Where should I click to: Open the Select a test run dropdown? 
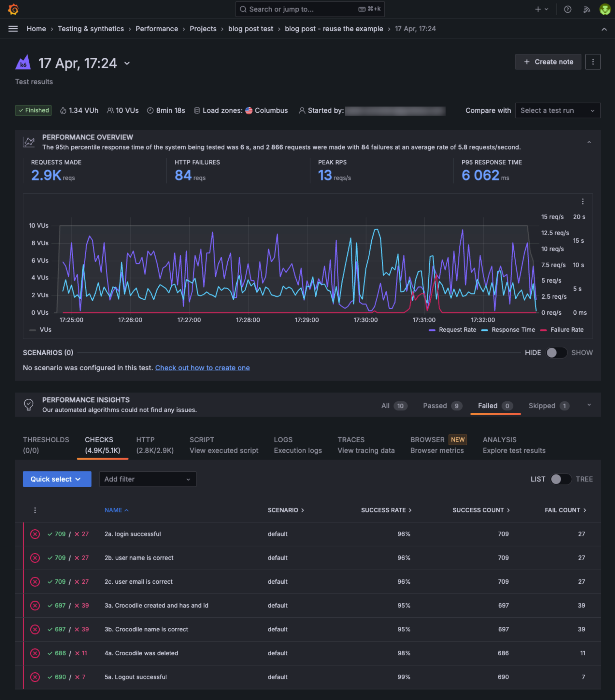click(557, 111)
